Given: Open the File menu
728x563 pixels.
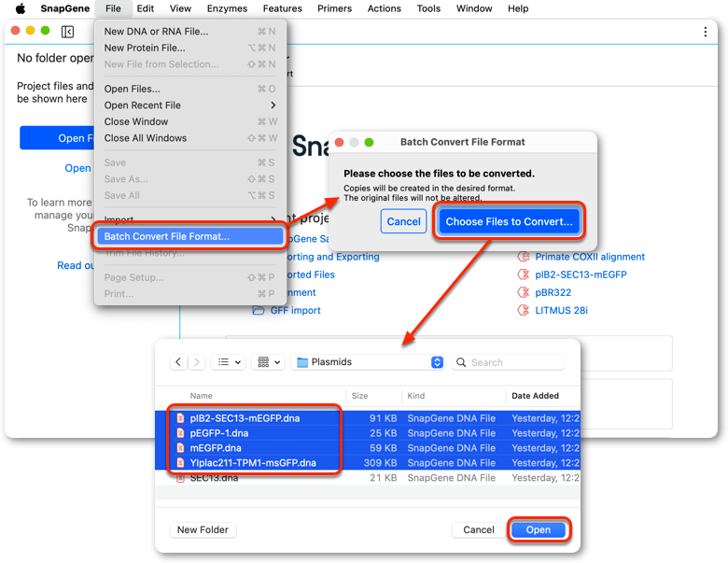Looking at the screenshot, I should click(113, 8).
